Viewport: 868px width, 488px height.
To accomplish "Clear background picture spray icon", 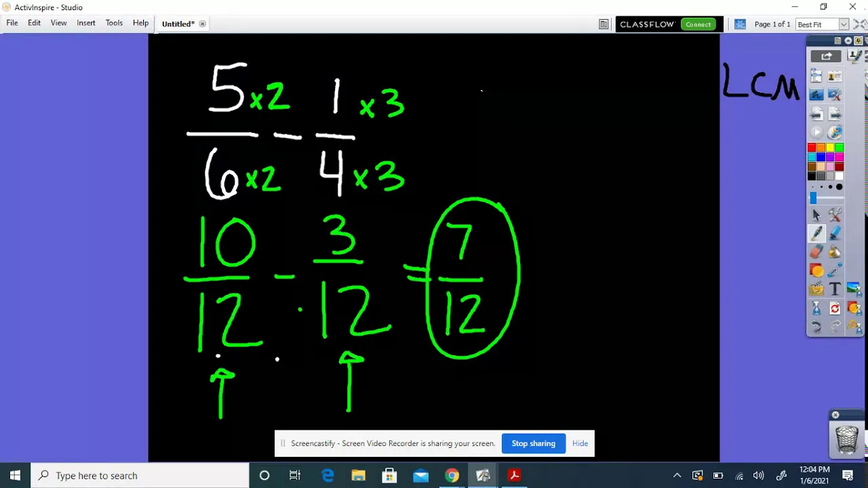I will click(x=854, y=289).
